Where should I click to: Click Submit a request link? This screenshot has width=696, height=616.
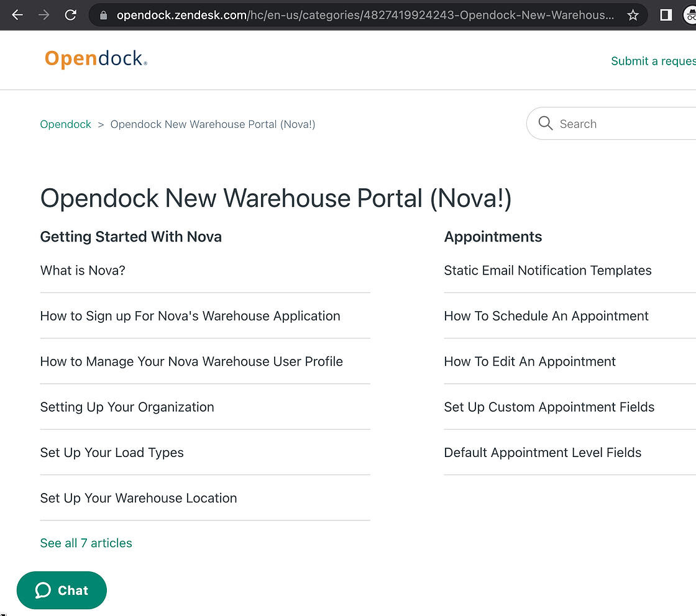point(653,61)
